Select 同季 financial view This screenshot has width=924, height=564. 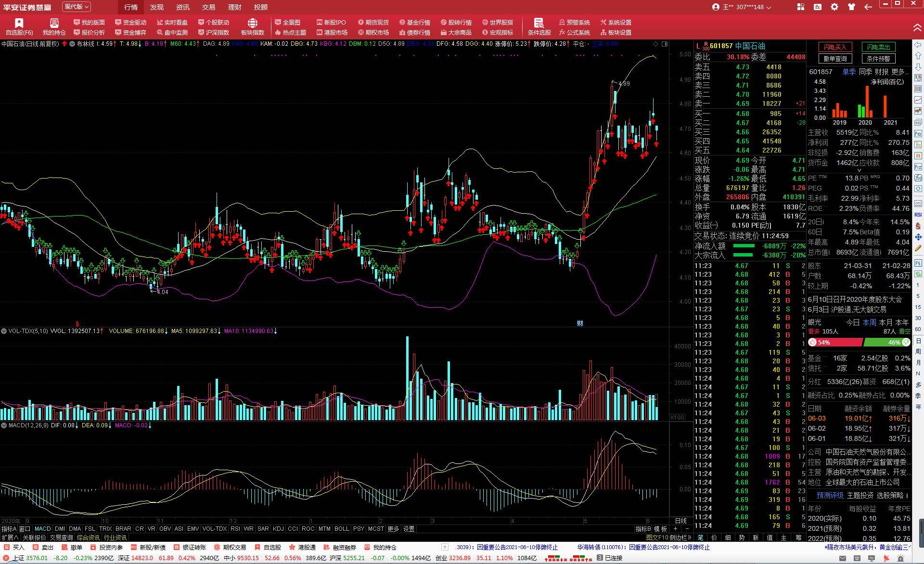(865, 72)
